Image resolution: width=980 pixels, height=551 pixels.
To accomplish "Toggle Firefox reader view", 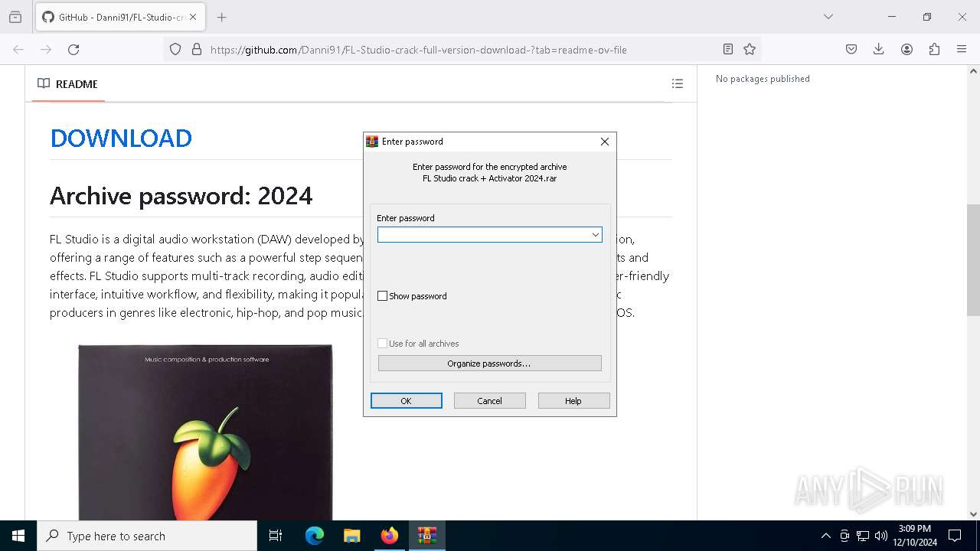I will click(x=728, y=50).
